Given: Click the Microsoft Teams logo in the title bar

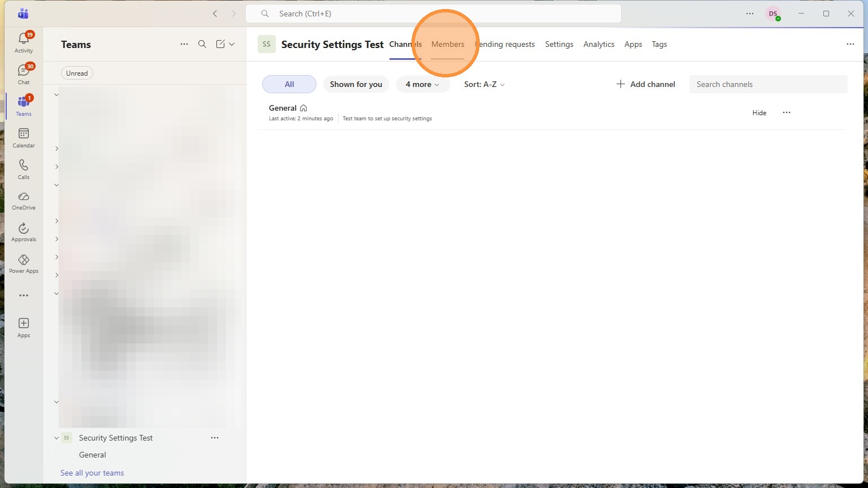Looking at the screenshot, I should click(23, 14).
